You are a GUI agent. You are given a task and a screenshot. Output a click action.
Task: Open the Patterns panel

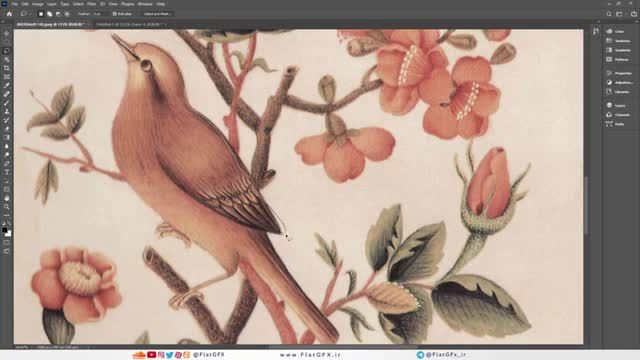[618, 60]
